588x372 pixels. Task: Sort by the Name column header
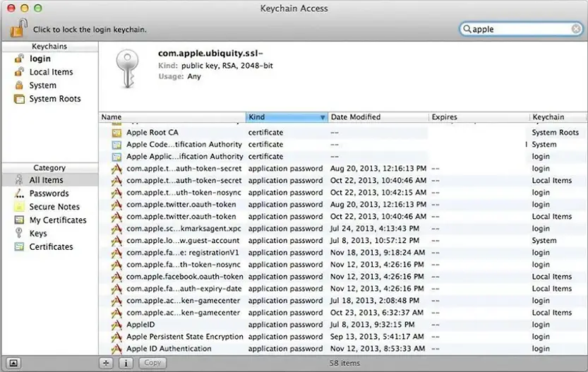pyautogui.click(x=172, y=117)
